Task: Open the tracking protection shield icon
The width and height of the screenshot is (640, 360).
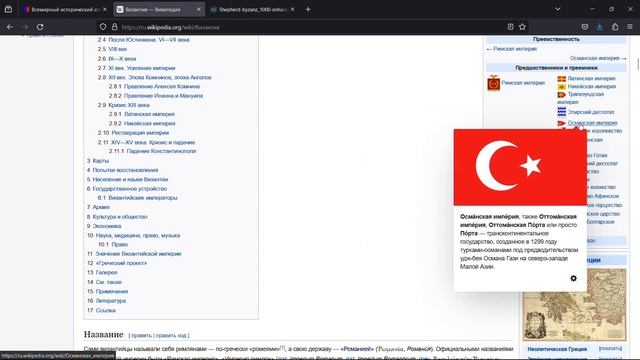Action: pos(103,27)
